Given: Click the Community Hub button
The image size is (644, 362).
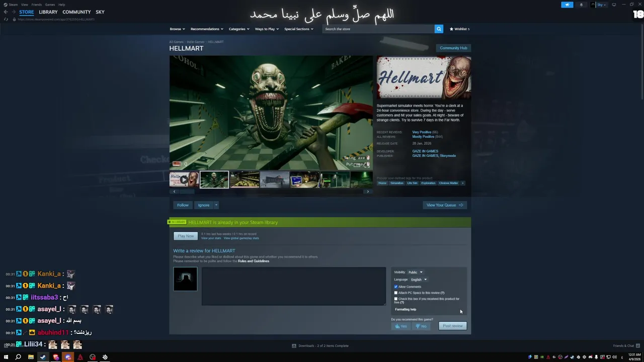Looking at the screenshot, I should (453, 48).
